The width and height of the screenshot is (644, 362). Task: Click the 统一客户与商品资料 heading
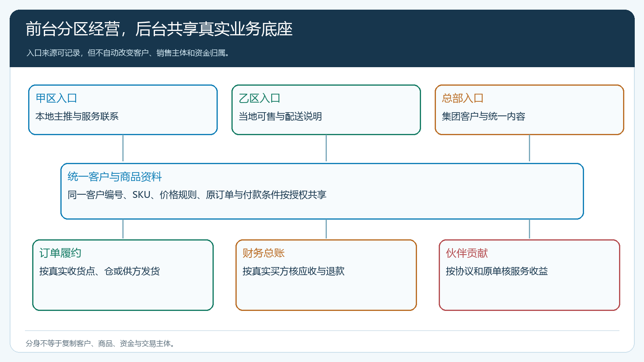(115, 177)
